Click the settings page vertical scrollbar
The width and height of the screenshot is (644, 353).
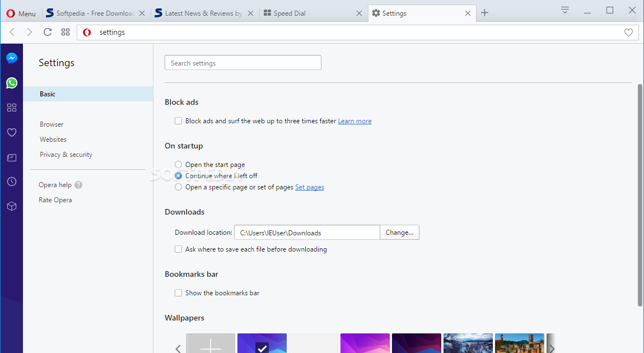(640, 195)
